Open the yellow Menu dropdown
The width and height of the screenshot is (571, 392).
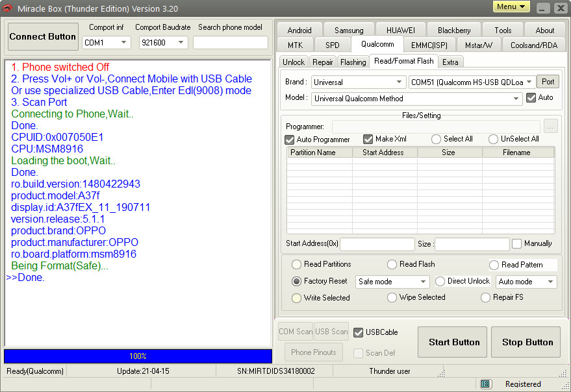[x=511, y=7]
